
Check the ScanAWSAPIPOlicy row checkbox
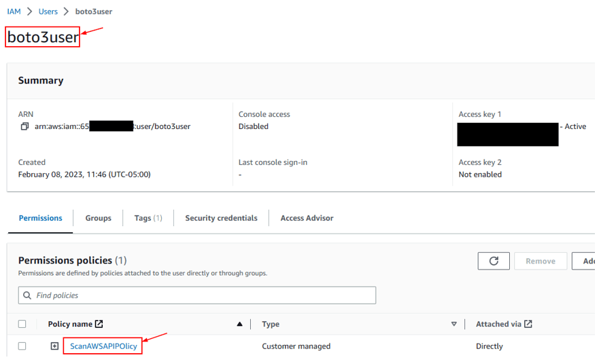22,346
